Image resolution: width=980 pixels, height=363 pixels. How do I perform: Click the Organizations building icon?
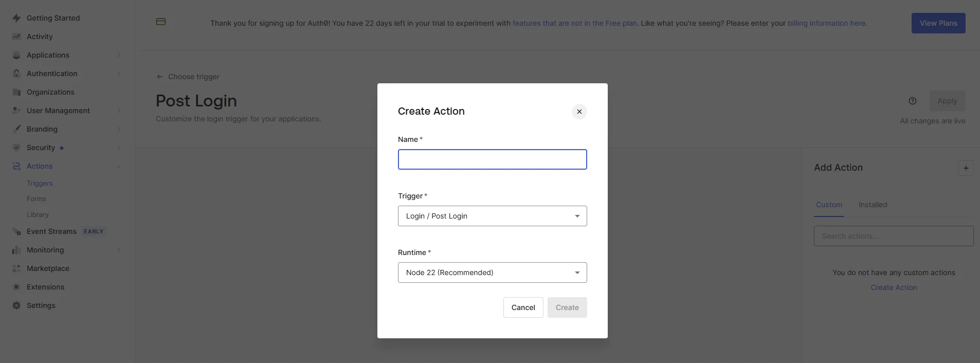click(16, 92)
